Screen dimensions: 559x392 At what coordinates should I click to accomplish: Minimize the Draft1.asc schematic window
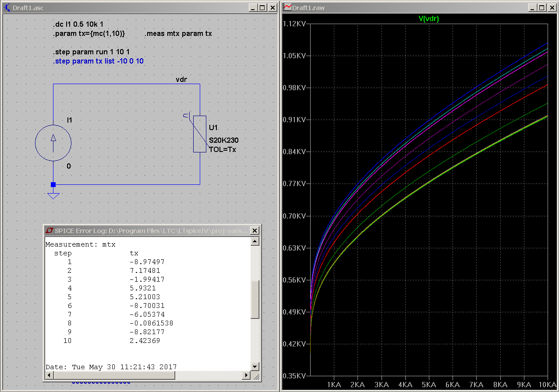point(253,7)
